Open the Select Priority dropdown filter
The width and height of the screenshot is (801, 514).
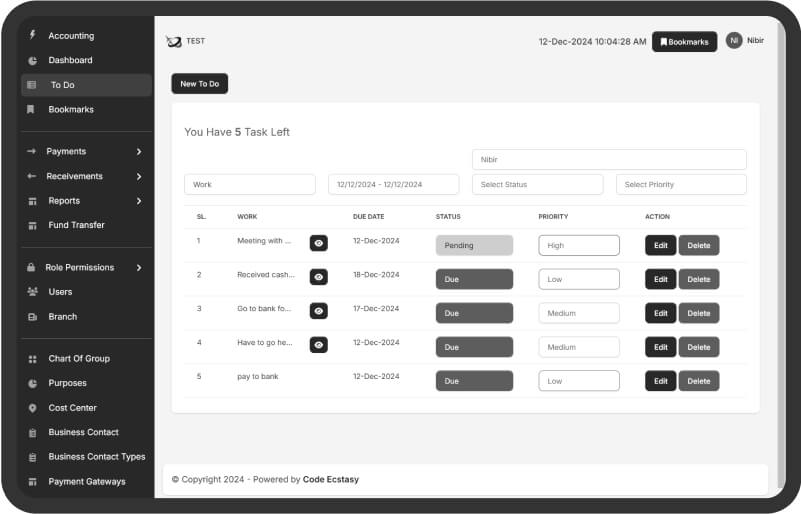pos(680,185)
